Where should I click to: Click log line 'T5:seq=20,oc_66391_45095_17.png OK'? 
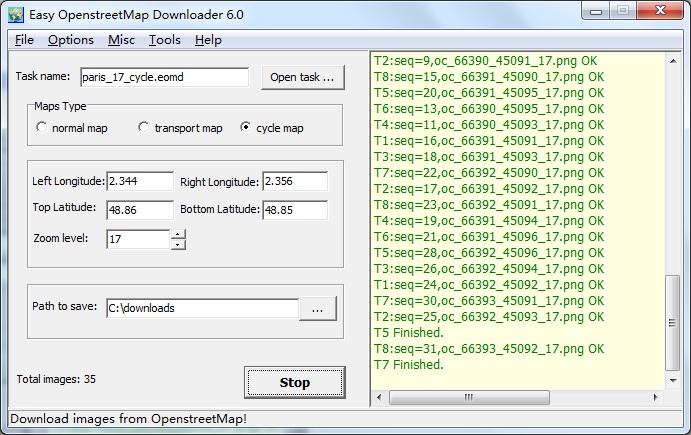tap(489, 93)
